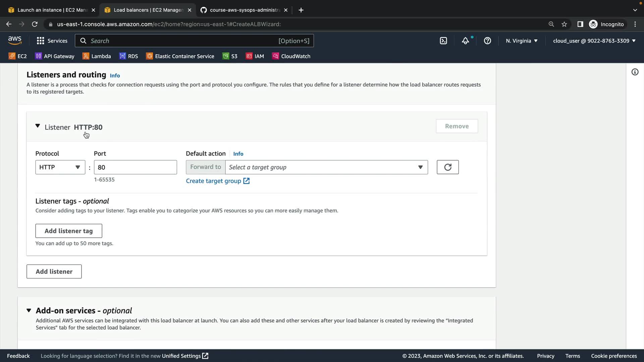The height and width of the screenshot is (362, 644).
Task: Open AWS CloudShell terminal icon
Action: [443, 41]
